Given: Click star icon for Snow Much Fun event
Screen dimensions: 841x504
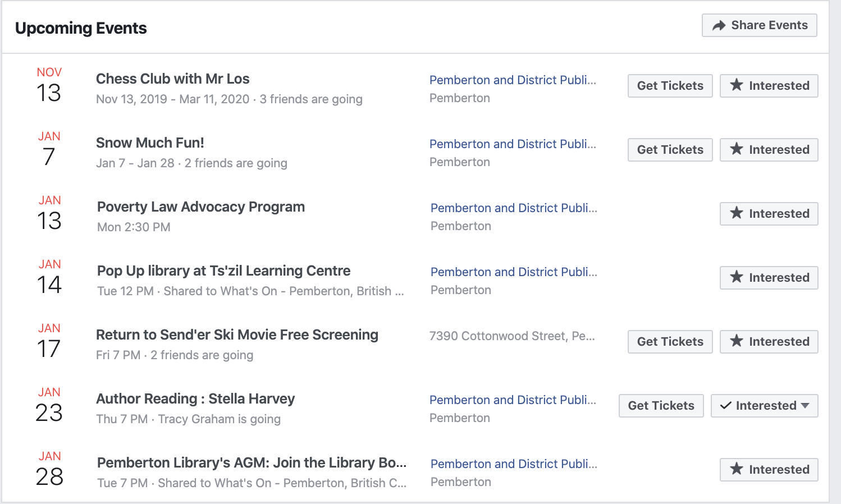Looking at the screenshot, I should [737, 149].
